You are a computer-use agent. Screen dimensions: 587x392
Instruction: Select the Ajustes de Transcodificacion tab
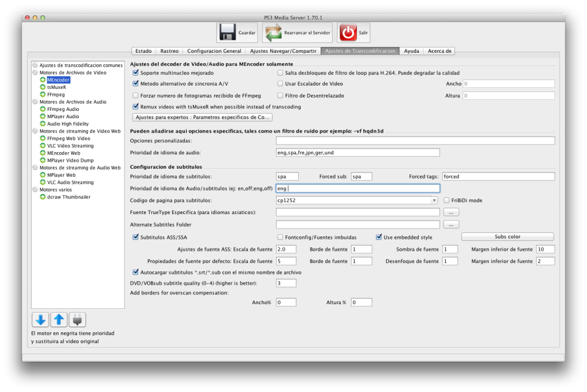click(360, 51)
